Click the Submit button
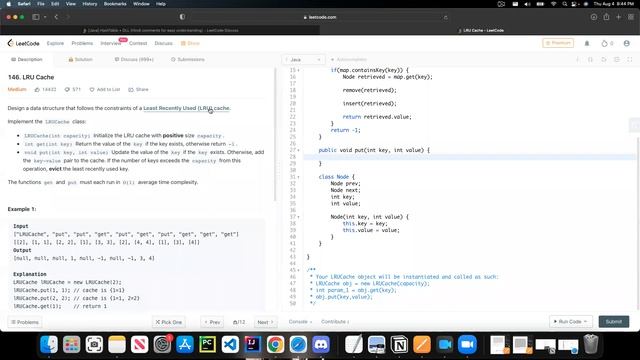Image resolution: width=640 pixels, height=360 pixels. [x=613, y=322]
